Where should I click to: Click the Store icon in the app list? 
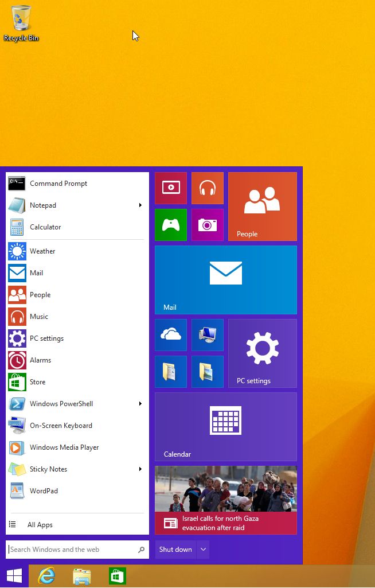pos(17,381)
